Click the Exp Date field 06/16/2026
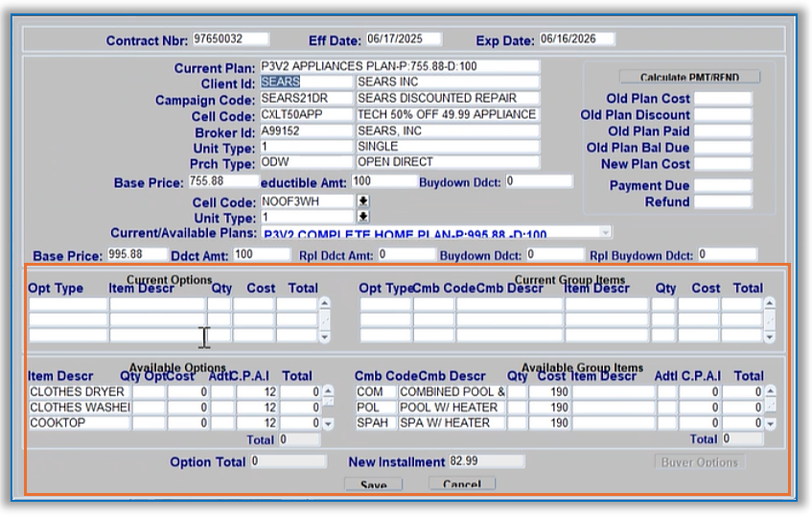 (x=576, y=38)
